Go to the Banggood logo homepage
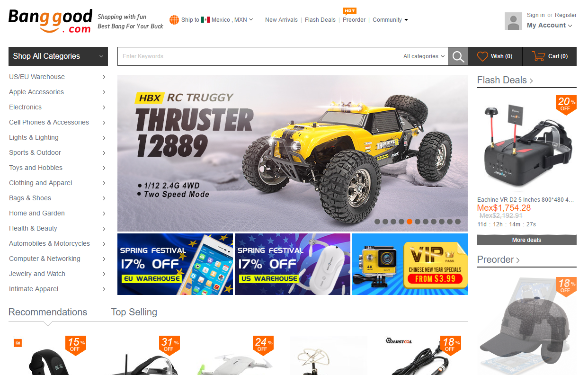588x375 pixels. click(x=50, y=21)
